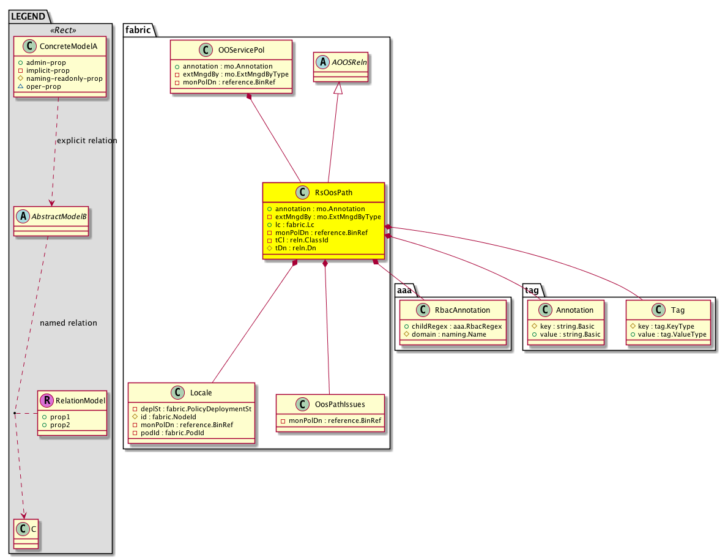The width and height of the screenshot is (728, 560).
Task: Select the fabric package tab
Action: (x=136, y=29)
